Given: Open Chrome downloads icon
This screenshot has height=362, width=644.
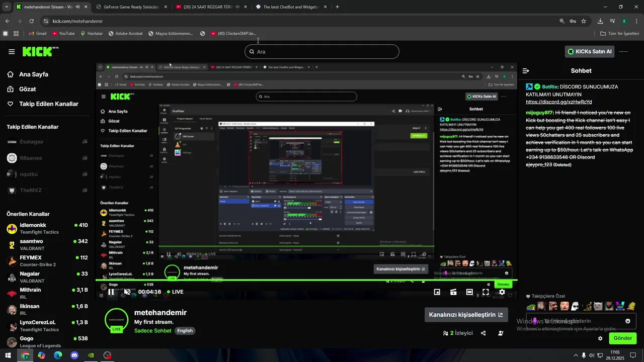Looking at the screenshot, I should [600, 21].
